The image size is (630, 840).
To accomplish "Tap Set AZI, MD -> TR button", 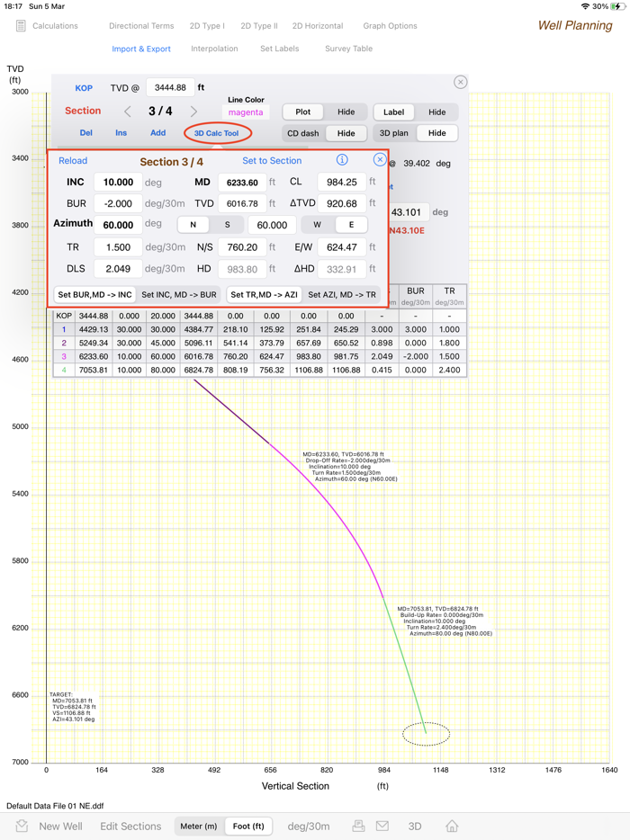I will [342, 295].
